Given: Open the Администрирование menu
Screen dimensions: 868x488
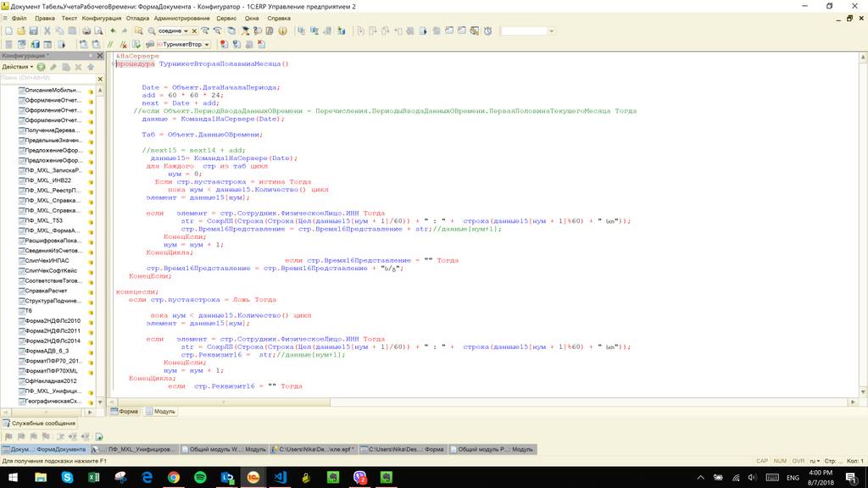Looking at the screenshot, I should click(x=181, y=19).
